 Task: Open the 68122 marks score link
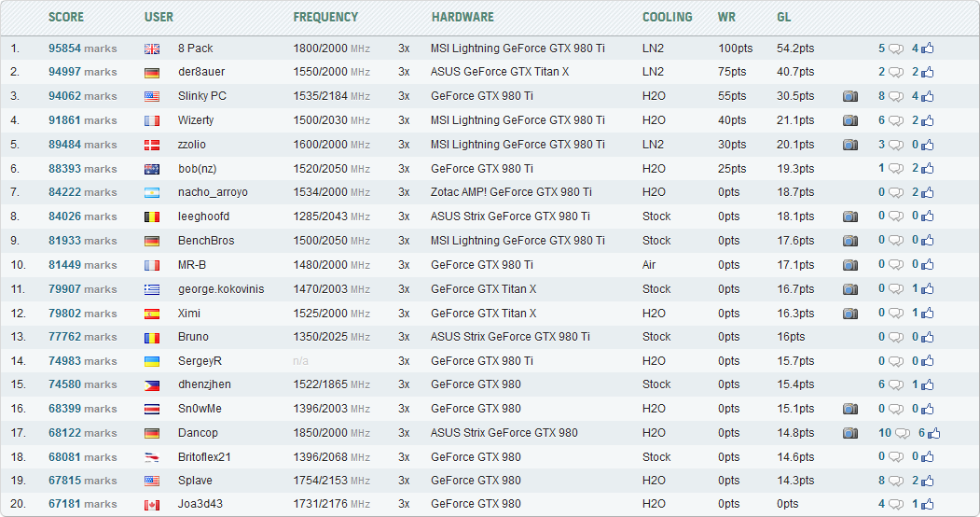coord(82,433)
